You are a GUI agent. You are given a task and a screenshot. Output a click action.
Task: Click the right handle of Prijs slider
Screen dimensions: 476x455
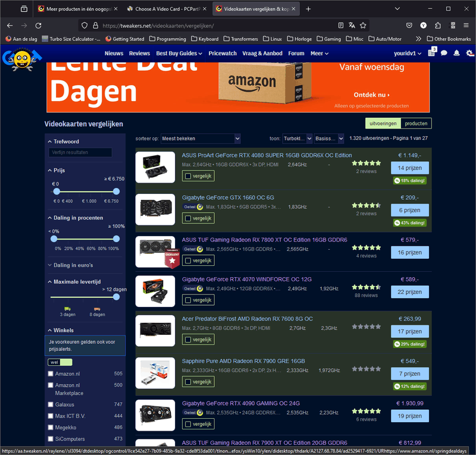(116, 192)
